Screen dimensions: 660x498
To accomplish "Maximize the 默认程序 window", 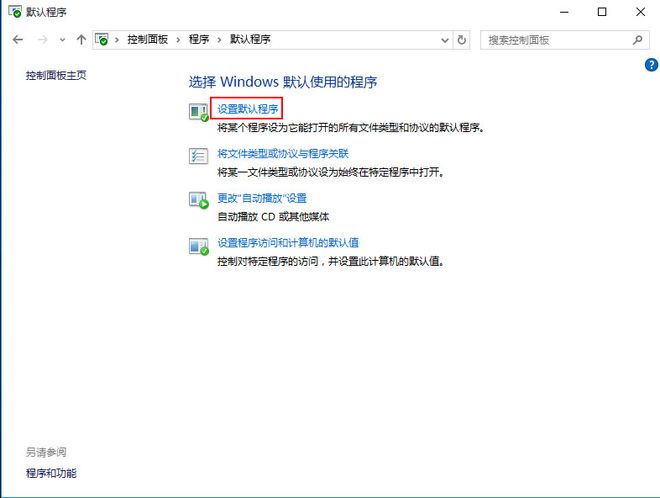I will 602,12.
